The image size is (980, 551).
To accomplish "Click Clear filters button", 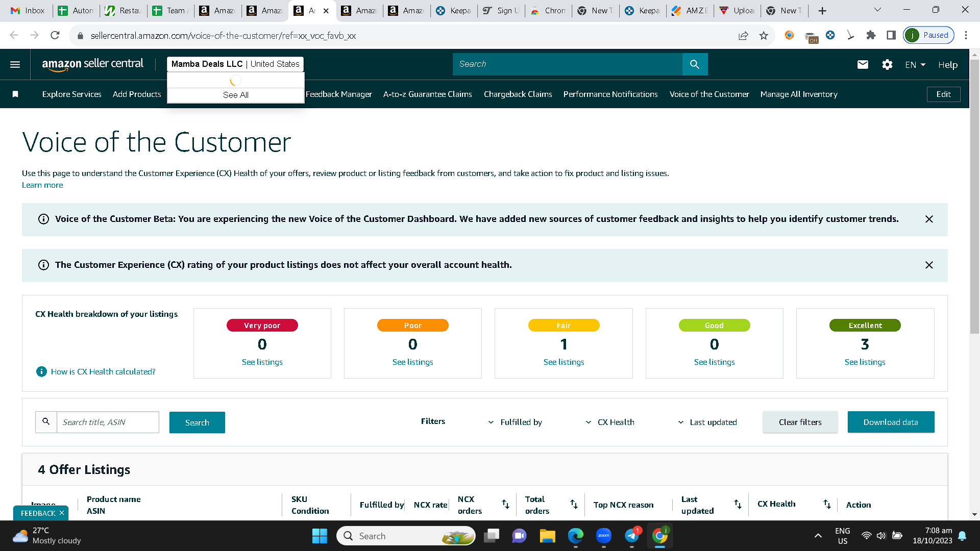I will click(x=800, y=422).
